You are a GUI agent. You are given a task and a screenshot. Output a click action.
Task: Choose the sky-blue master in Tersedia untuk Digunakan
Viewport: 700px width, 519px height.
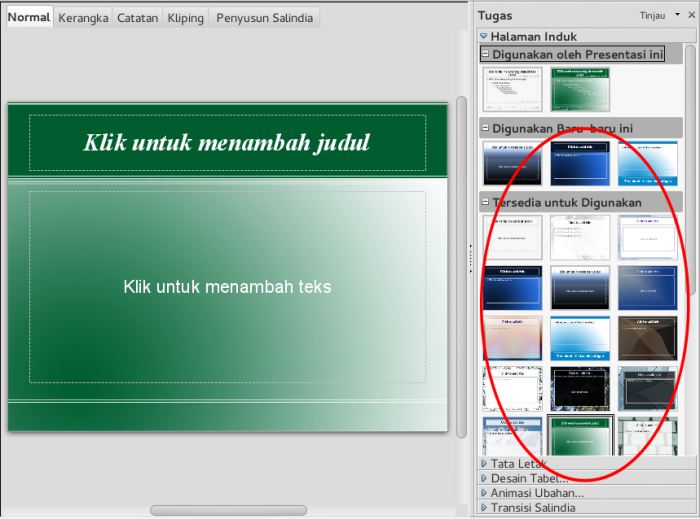pos(580,338)
